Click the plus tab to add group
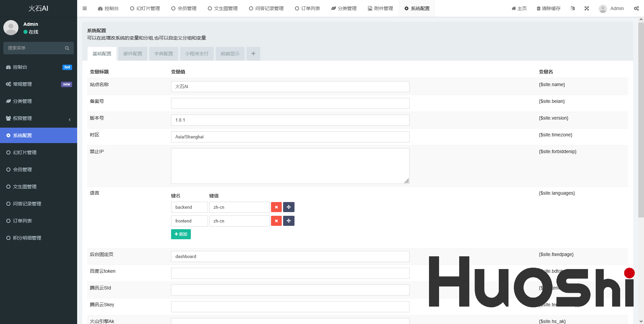The width and height of the screenshot is (644, 324). click(253, 54)
